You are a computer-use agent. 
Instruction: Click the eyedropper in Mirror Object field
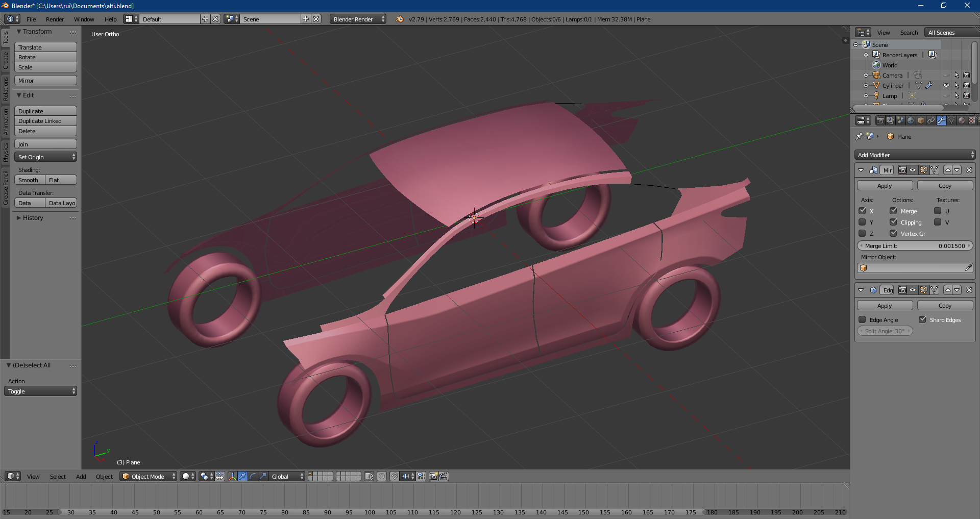tap(968, 268)
